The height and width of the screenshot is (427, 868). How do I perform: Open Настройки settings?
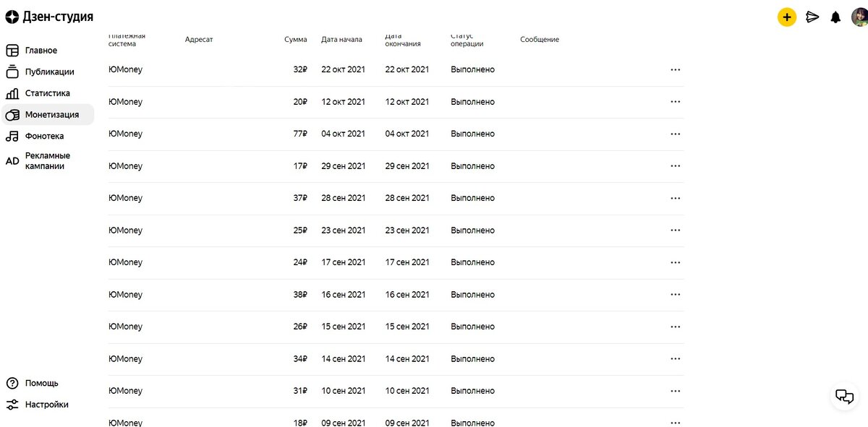(46, 405)
